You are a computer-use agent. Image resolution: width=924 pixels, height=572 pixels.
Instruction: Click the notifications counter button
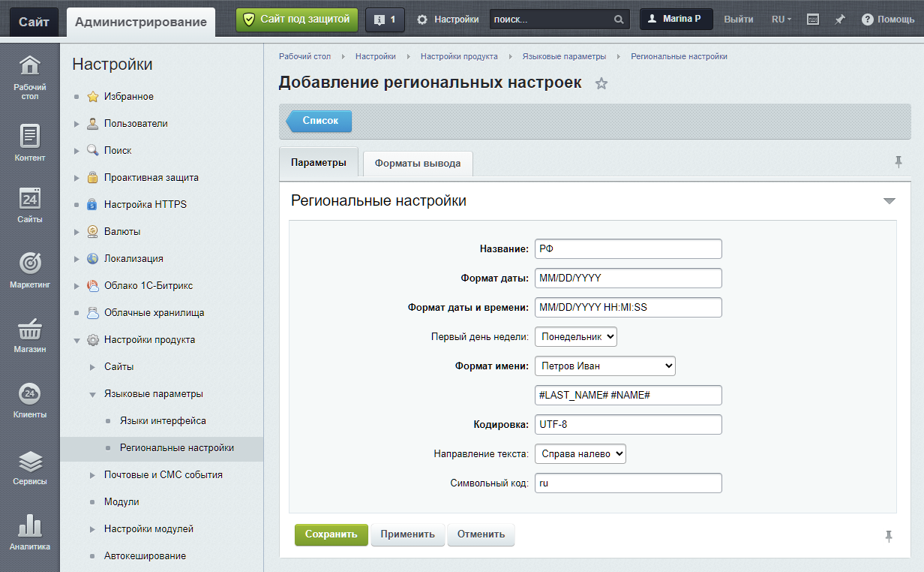[x=385, y=20]
